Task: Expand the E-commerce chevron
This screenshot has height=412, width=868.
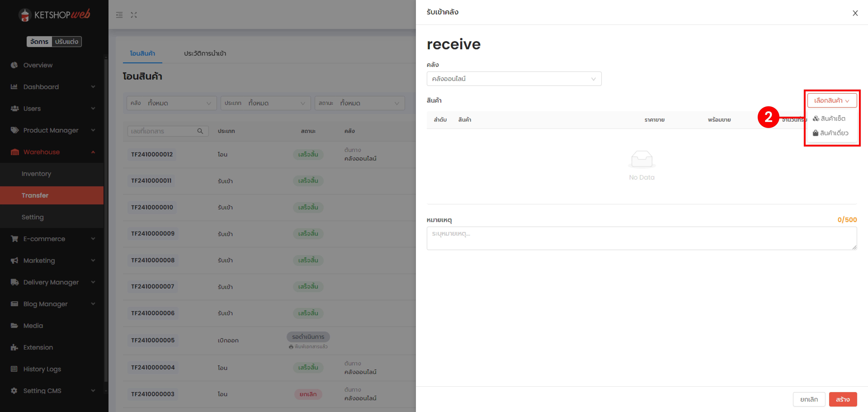Action: point(93,239)
